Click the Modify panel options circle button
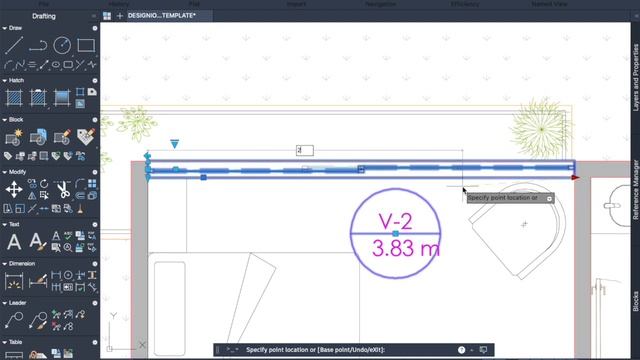640x360 pixels. point(95,172)
